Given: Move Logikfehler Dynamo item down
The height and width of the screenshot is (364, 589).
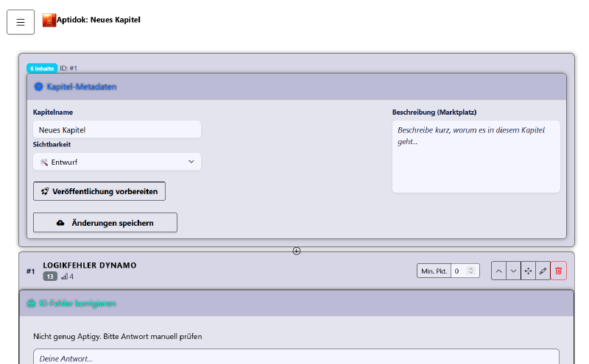Looking at the screenshot, I should coord(513,271).
